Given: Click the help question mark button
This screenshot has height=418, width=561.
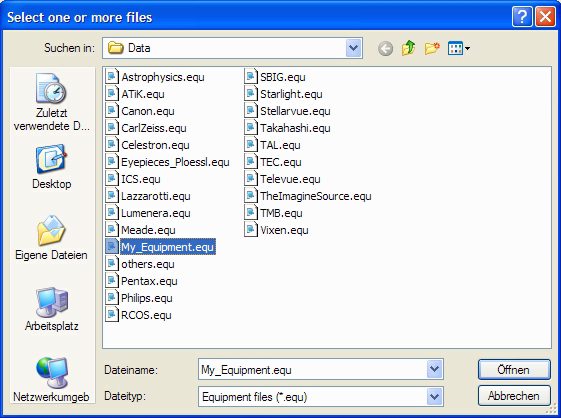Looking at the screenshot, I should [x=522, y=16].
